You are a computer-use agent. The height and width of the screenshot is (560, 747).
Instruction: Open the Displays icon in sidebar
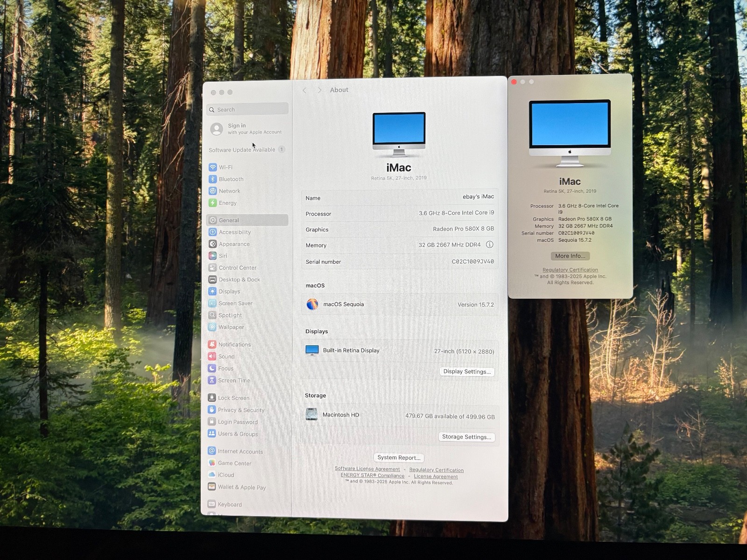tap(212, 291)
